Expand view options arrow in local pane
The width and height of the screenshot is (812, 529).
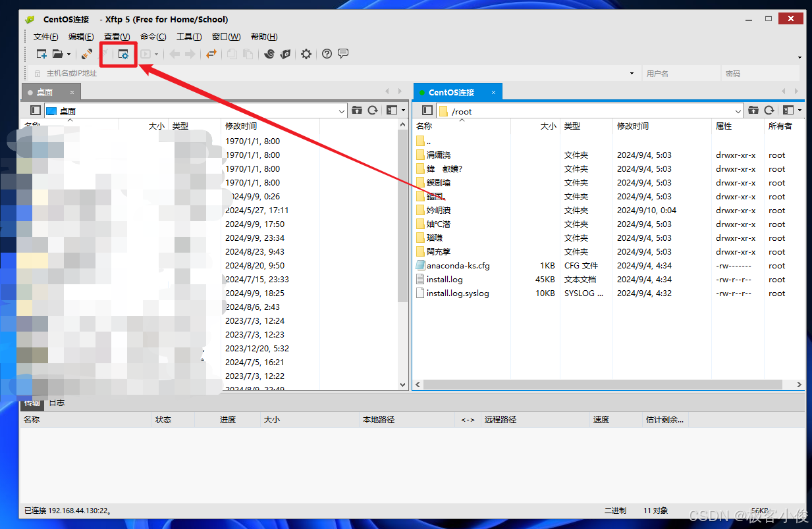(x=404, y=111)
